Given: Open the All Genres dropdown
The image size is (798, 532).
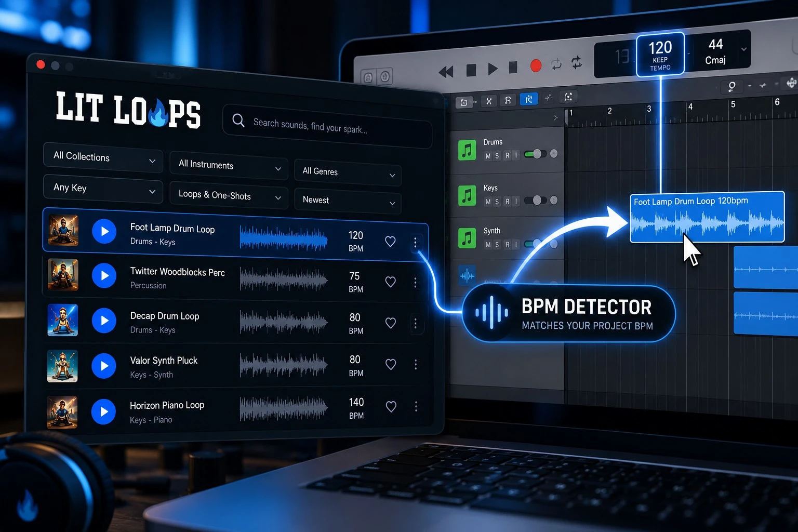Looking at the screenshot, I should pyautogui.click(x=348, y=172).
